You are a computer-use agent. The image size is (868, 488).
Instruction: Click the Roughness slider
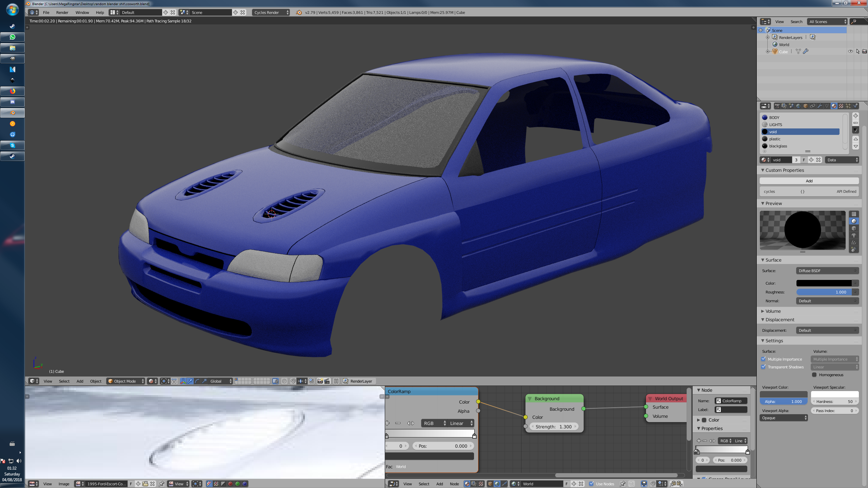tap(824, 292)
